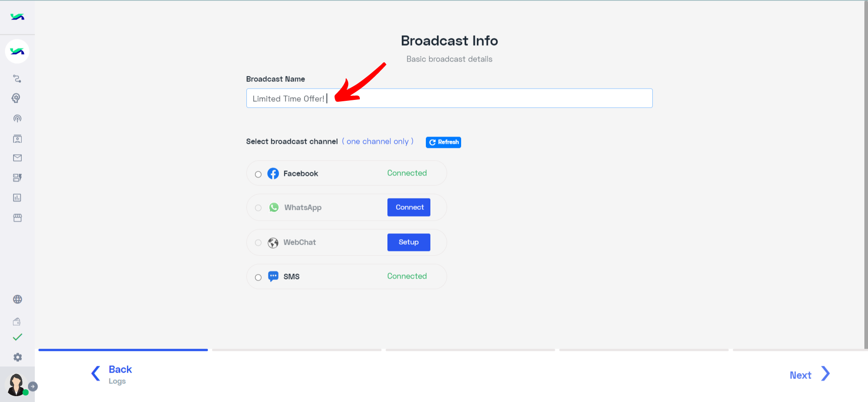Viewport: 868px width, 402px height.
Task: Click the globe icon in sidebar
Action: click(x=17, y=299)
